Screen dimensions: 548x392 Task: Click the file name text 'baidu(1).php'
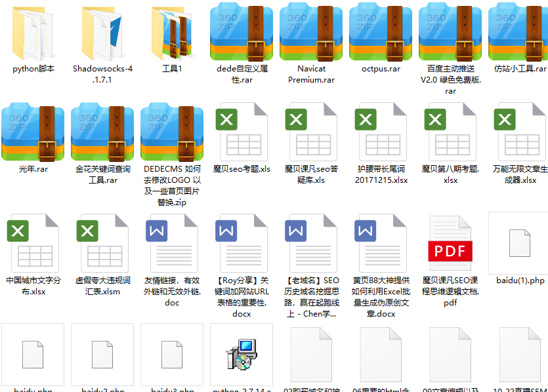click(x=520, y=281)
